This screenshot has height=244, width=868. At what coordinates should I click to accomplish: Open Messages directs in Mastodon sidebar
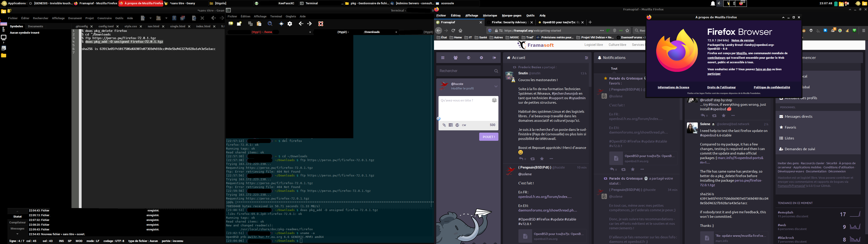click(818, 116)
